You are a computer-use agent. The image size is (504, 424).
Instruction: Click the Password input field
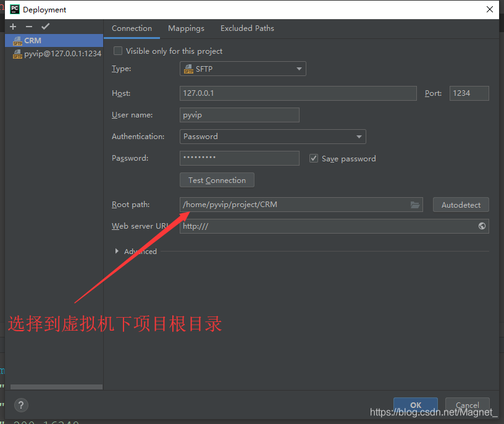(x=240, y=158)
